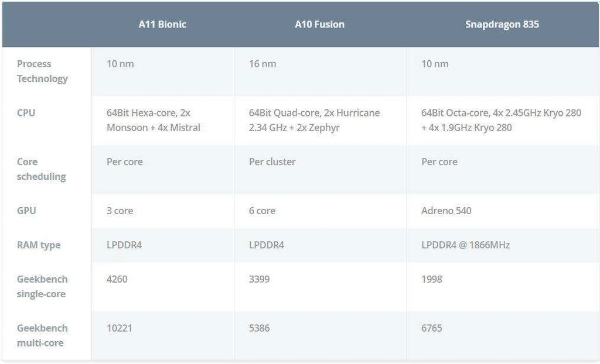The width and height of the screenshot is (600, 364).
Task: Select the 10221 multi-core score
Action: [120, 328]
